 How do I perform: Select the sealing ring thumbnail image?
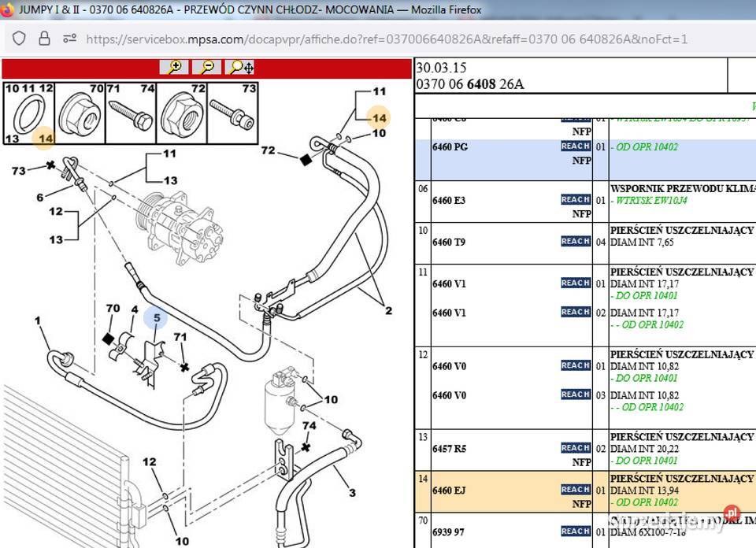(29, 114)
